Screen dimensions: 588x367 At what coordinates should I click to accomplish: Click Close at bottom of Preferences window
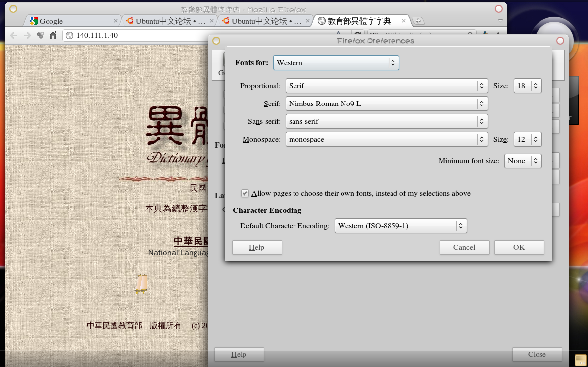point(537,354)
